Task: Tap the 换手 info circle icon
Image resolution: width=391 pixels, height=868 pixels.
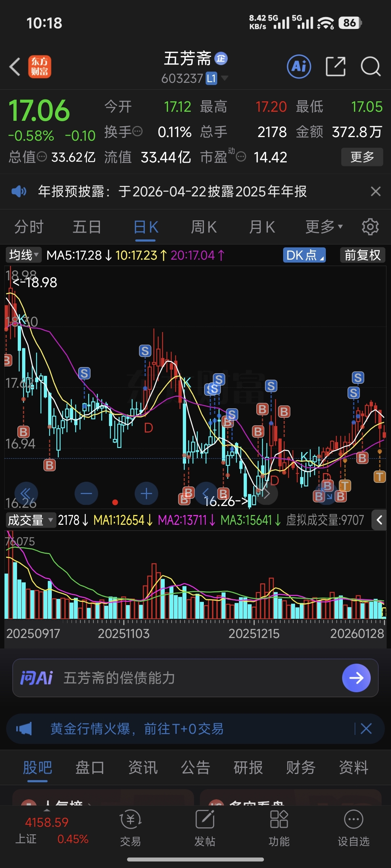Action: click(x=138, y=131)
